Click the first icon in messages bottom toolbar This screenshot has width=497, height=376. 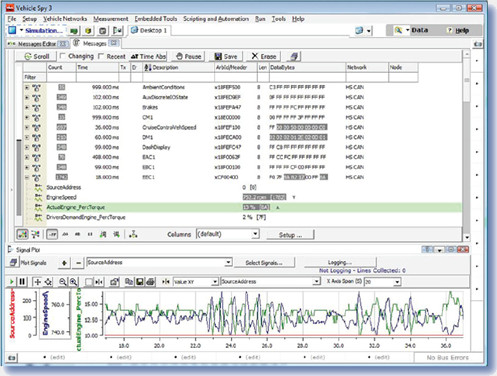pos(23,234)
